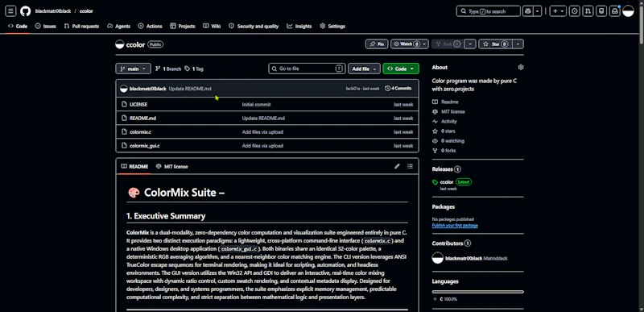Open the Pull requests tab
The image size is (644, 312).
(81, 26)
